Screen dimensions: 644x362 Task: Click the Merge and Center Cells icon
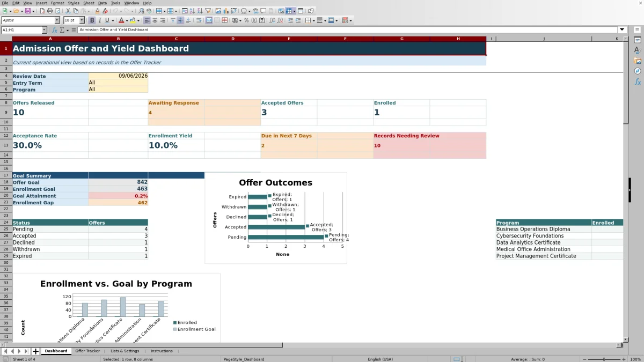pyautogui.click(x=209, y=20)
